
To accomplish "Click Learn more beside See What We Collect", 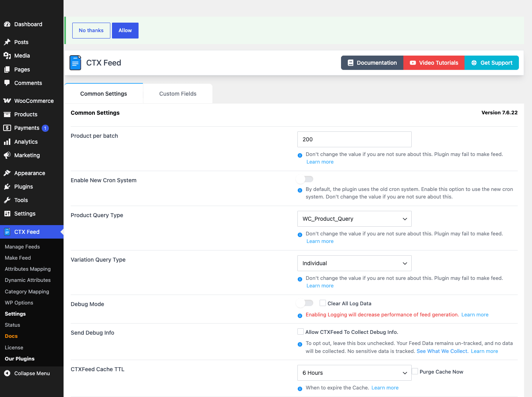I will point(484,351).
